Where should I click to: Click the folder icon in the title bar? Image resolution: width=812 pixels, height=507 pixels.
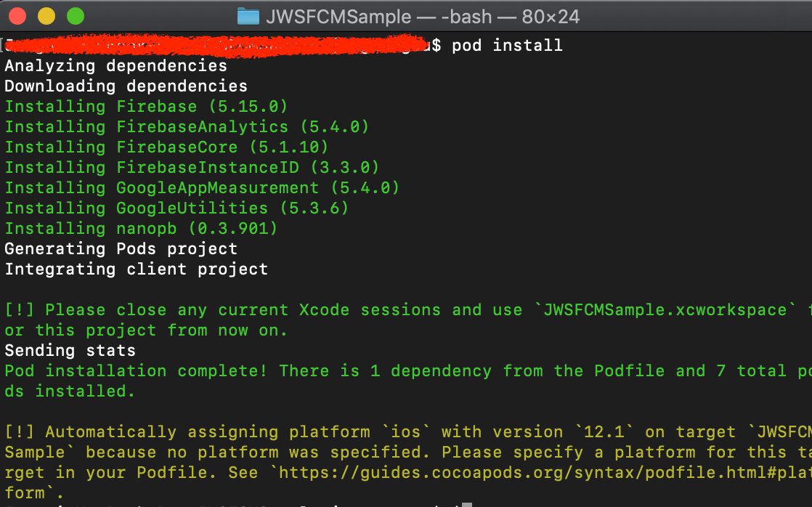coord(248,17)
